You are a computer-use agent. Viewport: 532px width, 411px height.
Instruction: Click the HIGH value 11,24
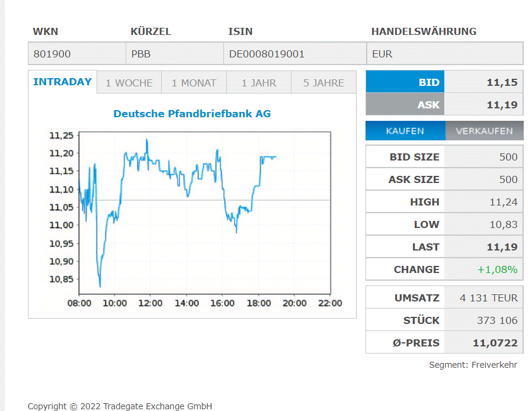[x=504, y=202]
